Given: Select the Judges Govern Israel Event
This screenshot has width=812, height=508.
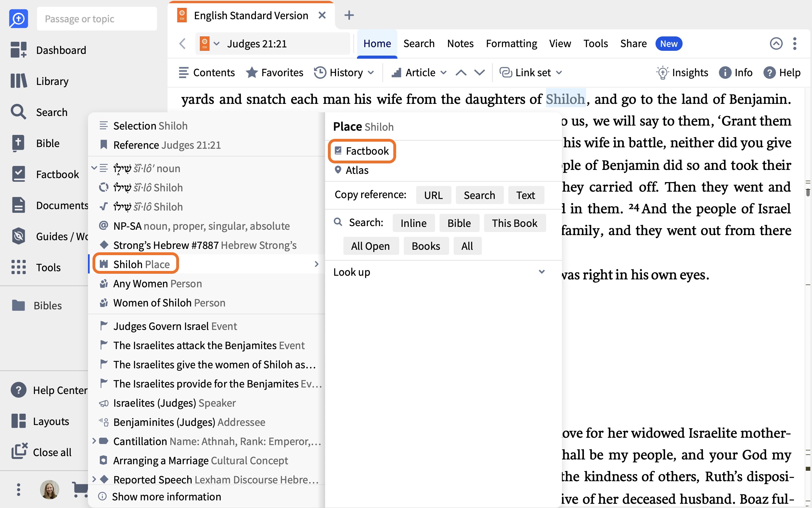Looking at the screenshot, I should [206, 326].
